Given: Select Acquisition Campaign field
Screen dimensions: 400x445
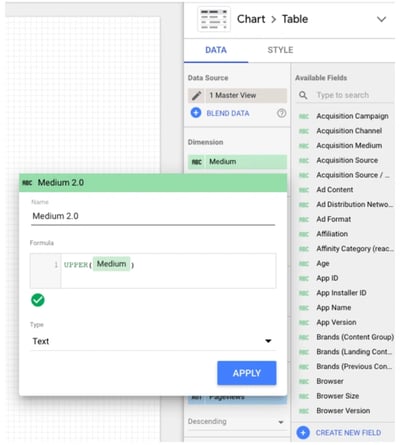Looking at the screenshot, I should tap(352, 116).
